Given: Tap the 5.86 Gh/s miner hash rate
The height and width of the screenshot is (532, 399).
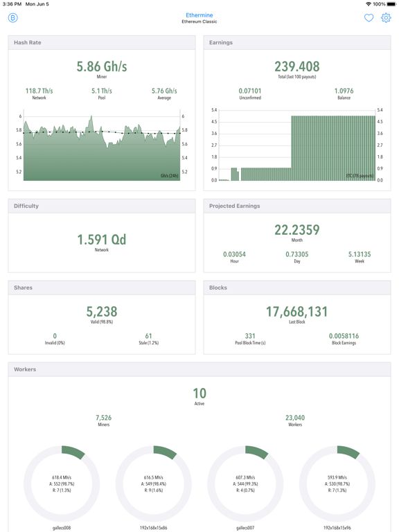Looking at the screenshot, I should point(102,66).
